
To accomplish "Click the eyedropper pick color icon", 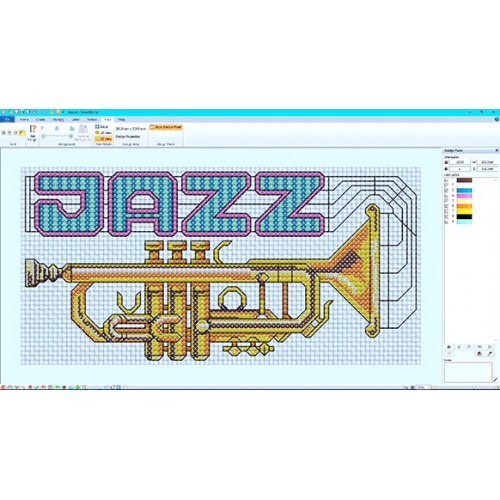I will (x=490, y=354).
